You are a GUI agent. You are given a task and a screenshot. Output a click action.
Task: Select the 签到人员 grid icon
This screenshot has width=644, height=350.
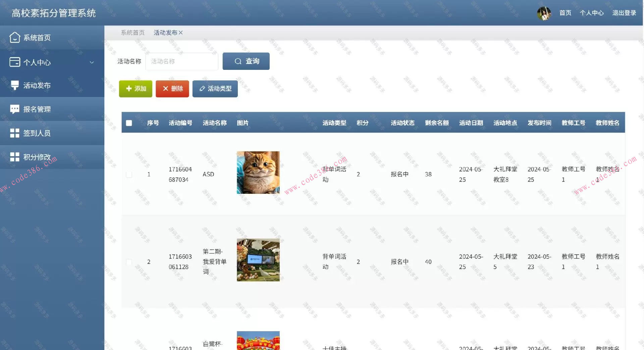(x=14, y=133)
